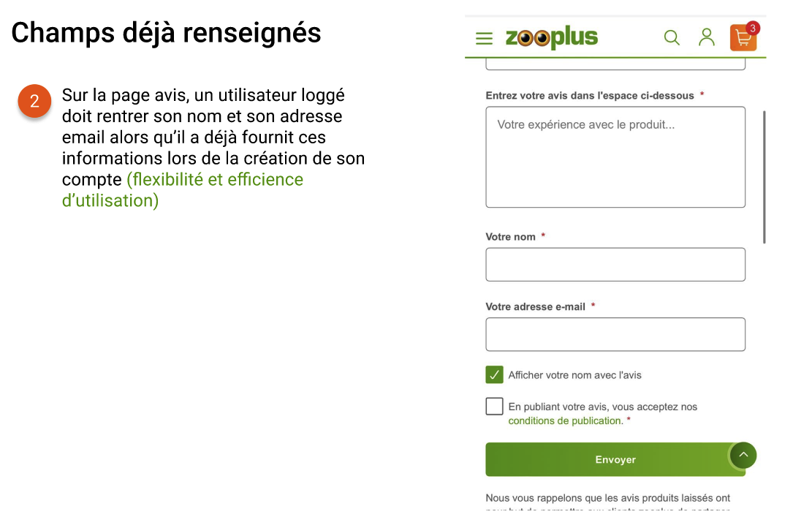812x528 pixels.
Task: Uncheck Afficher votre nom avec l'avis
Action: (494, 375)
